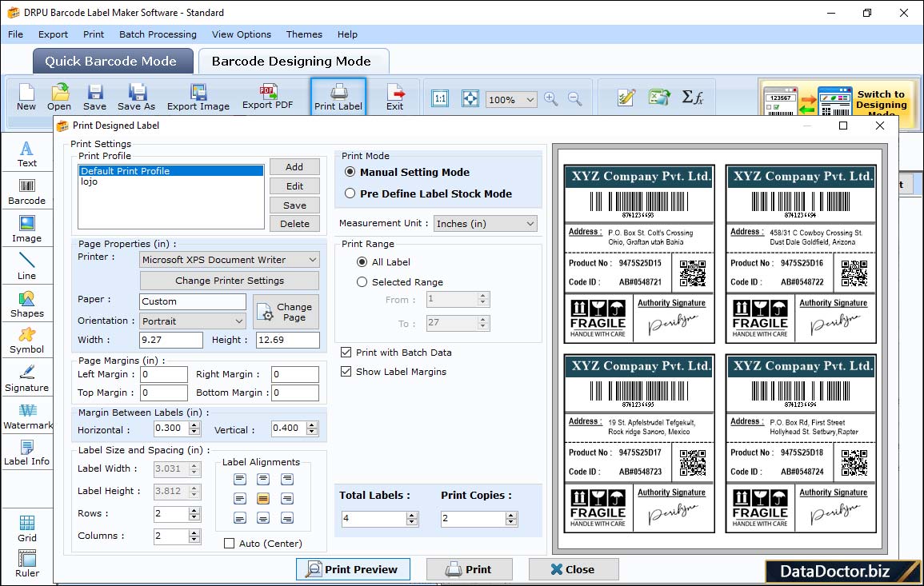Select the Watermark tool in sidebar
Screen dimensions: 924x586
(27, 417)
